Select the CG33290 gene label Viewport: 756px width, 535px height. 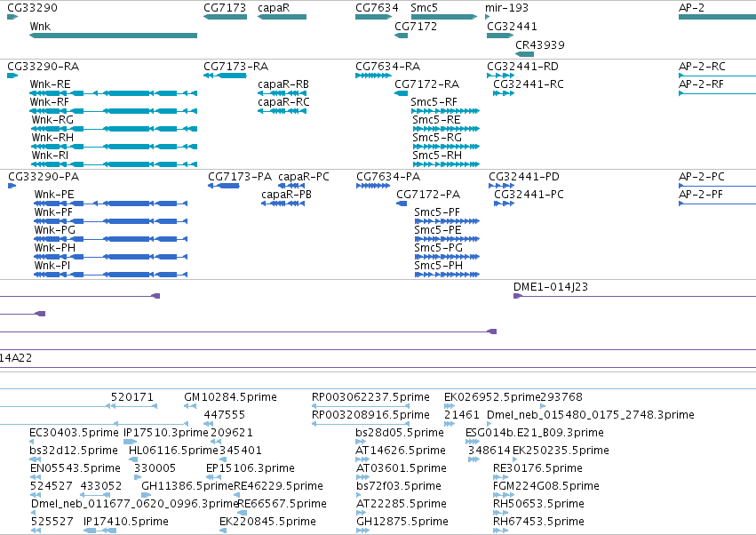(32, 8)
